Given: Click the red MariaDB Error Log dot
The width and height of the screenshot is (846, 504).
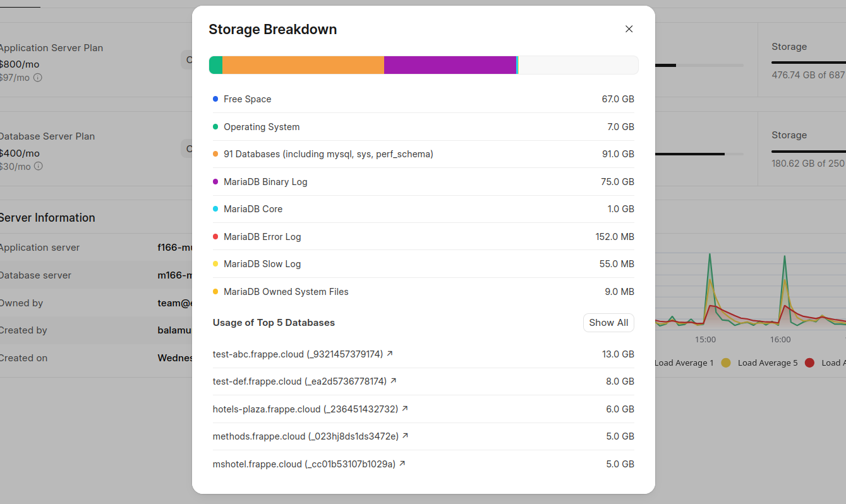Looking at the screenshot, I should point(215,237).
